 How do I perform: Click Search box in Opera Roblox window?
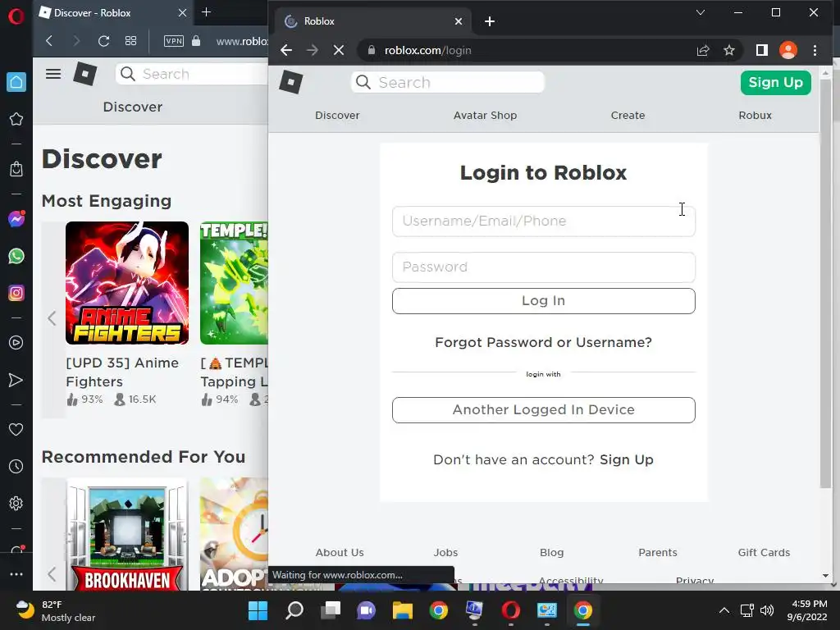coord(192,74)
